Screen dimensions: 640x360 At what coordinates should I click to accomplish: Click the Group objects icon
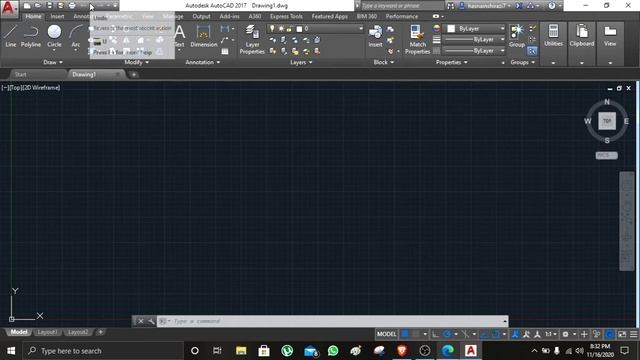pos(517,36)
